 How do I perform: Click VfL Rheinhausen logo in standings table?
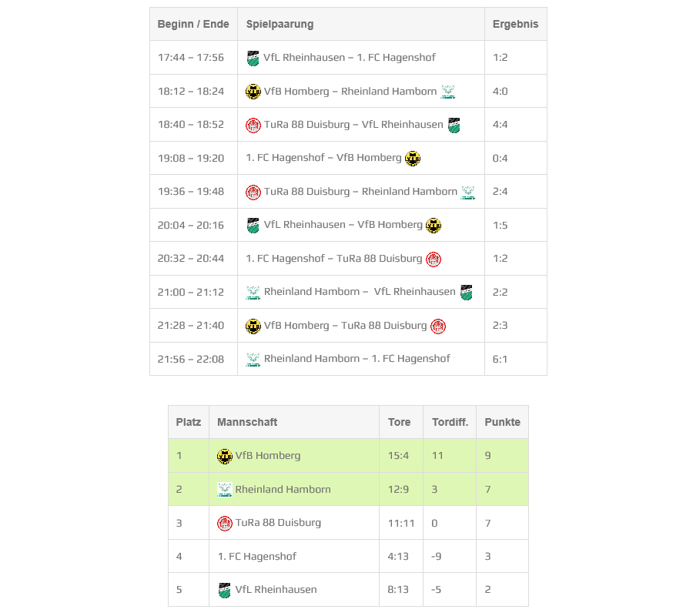coord(225,591)
